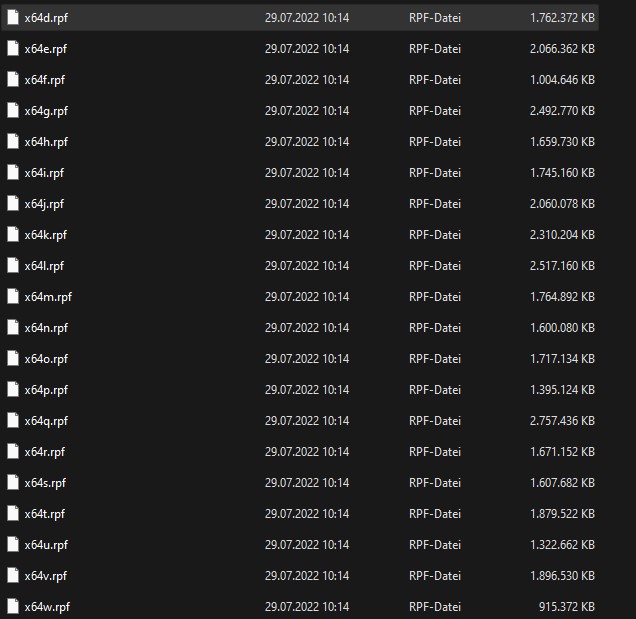Screen dimensions: 636x619
Task: Select the file name x64f.rpf
Action: (x=45, y=80)
